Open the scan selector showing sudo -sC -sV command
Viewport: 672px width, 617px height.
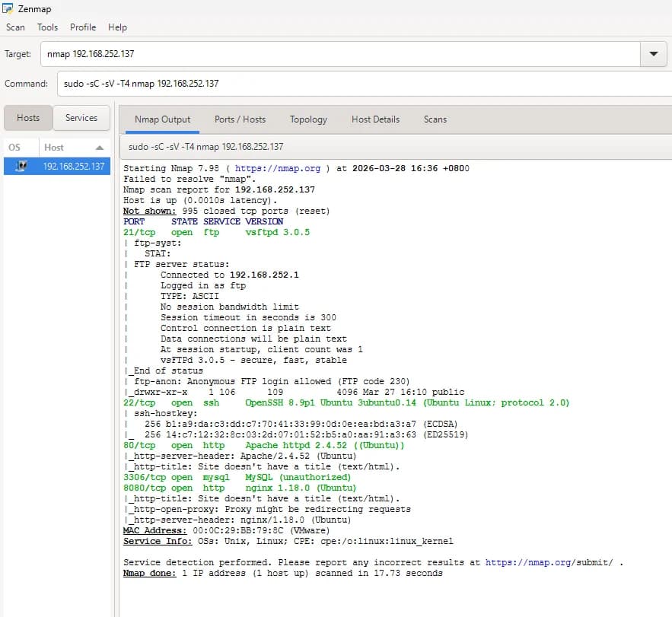(396, 147)
